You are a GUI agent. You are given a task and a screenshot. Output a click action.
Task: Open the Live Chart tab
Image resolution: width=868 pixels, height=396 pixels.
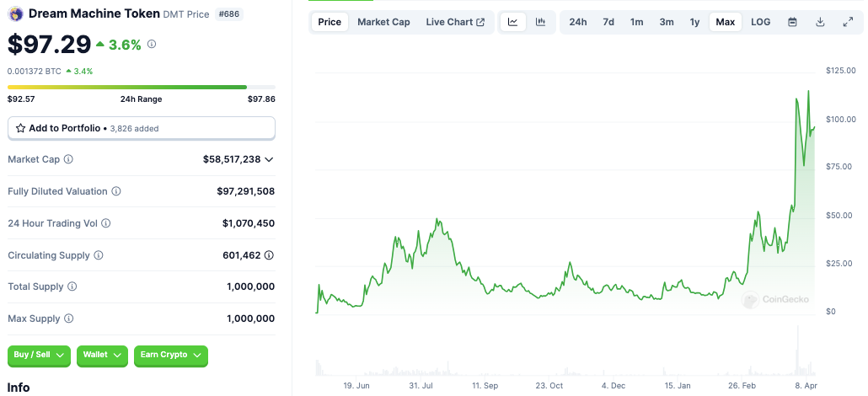click(455, 22)
